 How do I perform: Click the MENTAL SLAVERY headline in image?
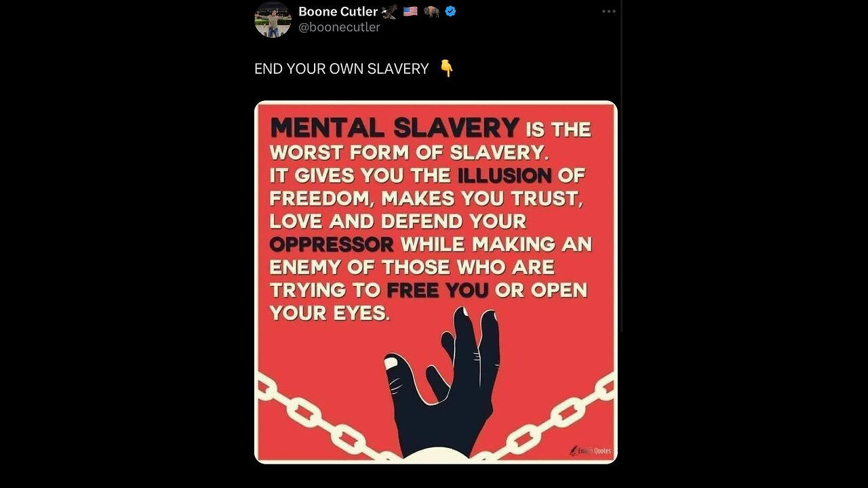coord(395,127)
